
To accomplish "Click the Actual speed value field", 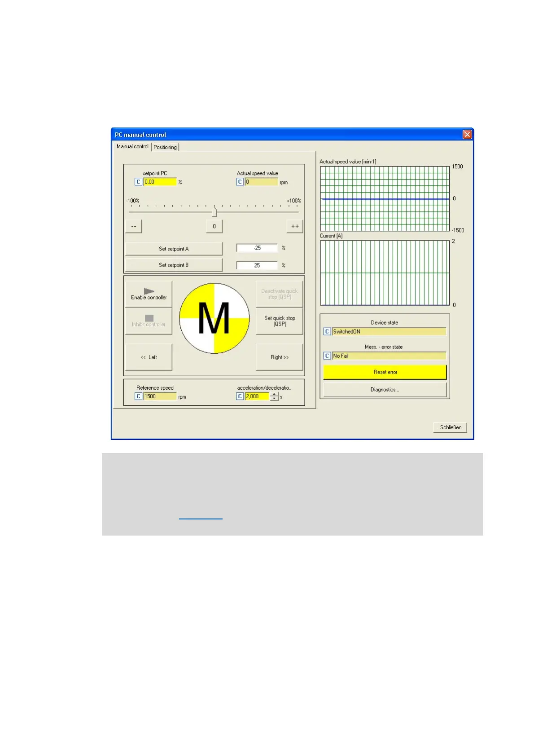I will [262, 182].
